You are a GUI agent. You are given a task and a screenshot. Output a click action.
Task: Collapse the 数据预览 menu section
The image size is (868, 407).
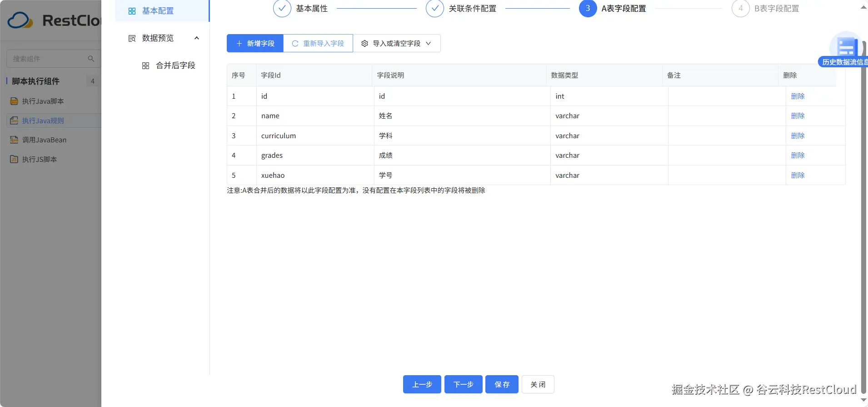pos(196,38)
